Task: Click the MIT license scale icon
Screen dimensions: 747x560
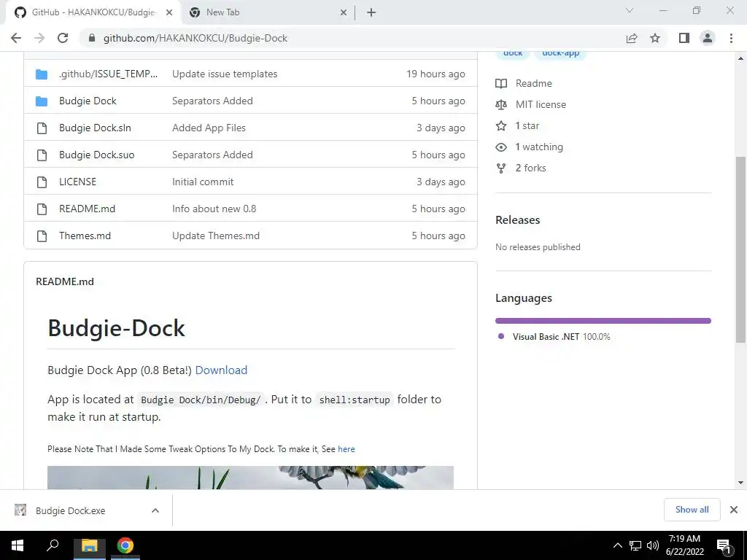Action: 501,105
